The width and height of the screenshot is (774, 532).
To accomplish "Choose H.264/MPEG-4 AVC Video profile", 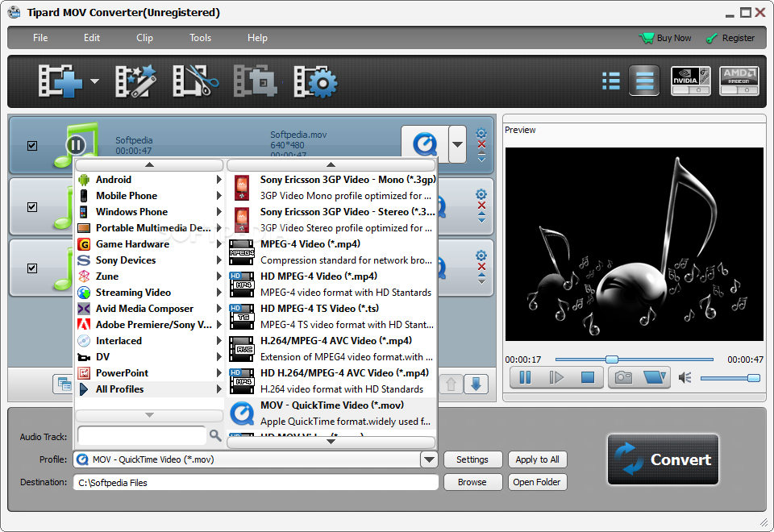I will [x=331, y=348].
